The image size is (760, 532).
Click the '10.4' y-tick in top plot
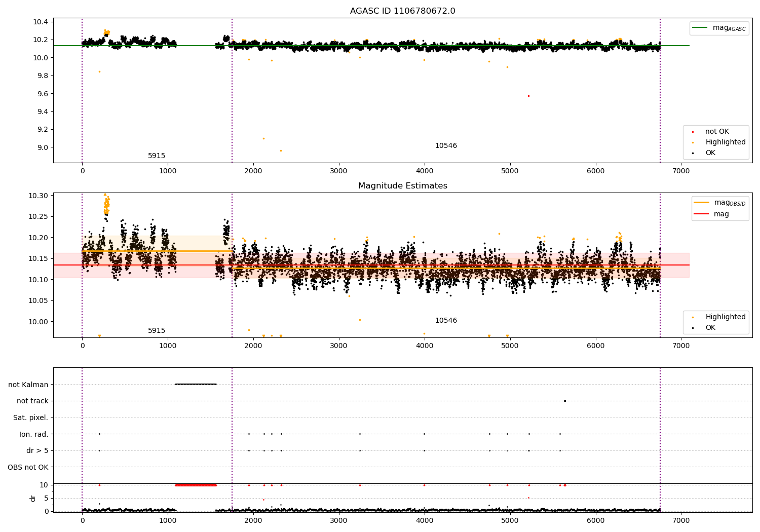pyautogui.click(x=41, y=22)
